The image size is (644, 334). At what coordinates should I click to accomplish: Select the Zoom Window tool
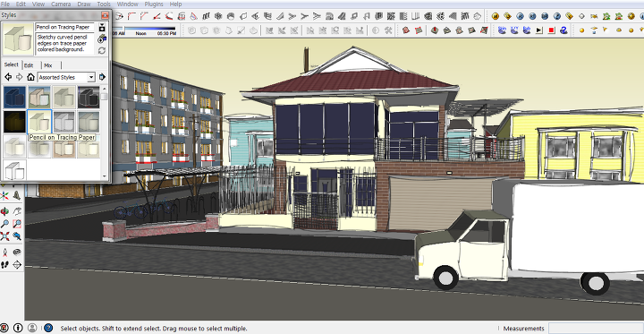[x=17, y=224]
